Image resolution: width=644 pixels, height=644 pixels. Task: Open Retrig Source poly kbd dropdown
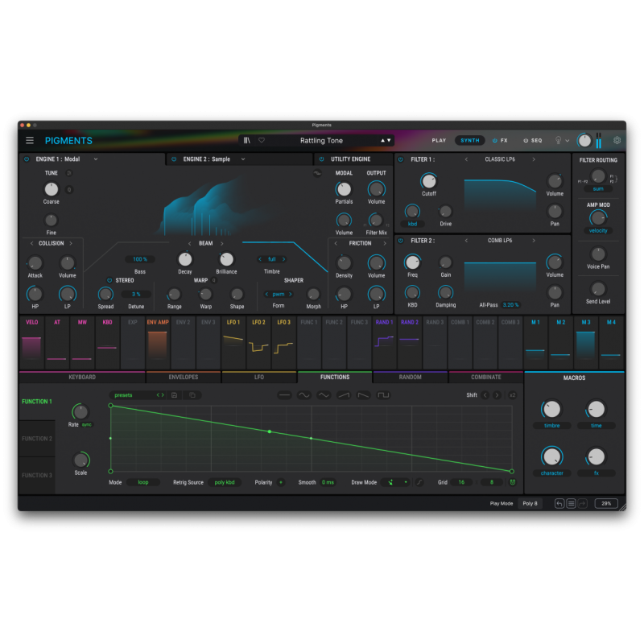point(225,481)
